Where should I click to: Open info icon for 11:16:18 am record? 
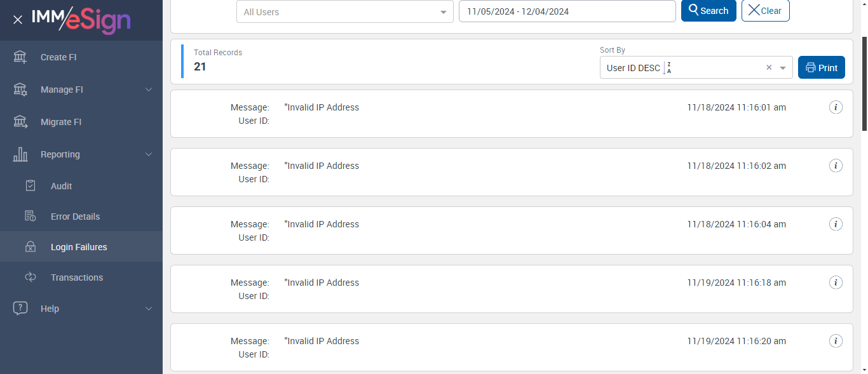[836, 283]
